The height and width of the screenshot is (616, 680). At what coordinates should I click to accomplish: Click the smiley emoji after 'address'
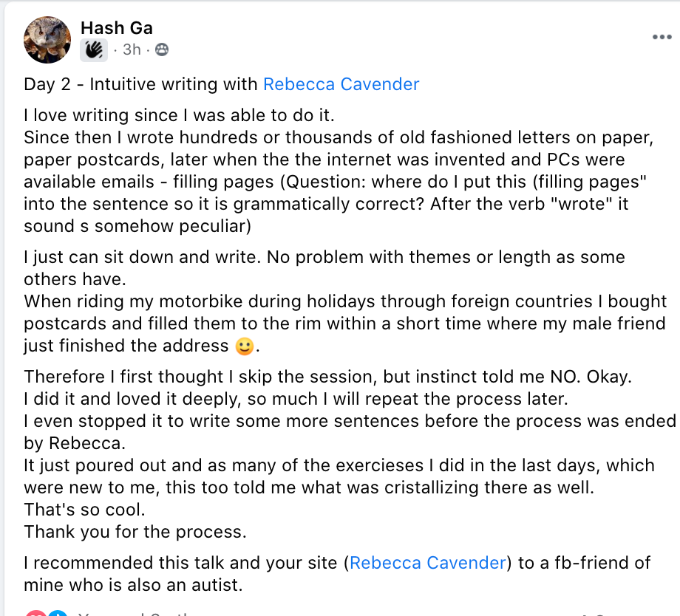(x=244, y=347)
